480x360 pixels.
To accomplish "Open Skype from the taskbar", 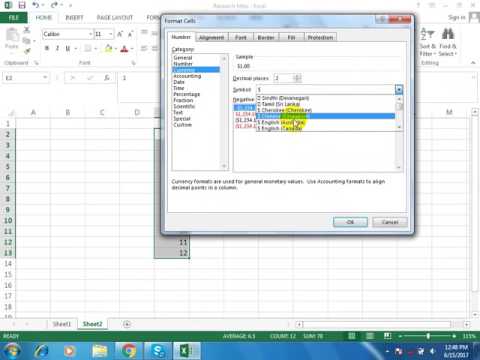I will tap(158, 351).
